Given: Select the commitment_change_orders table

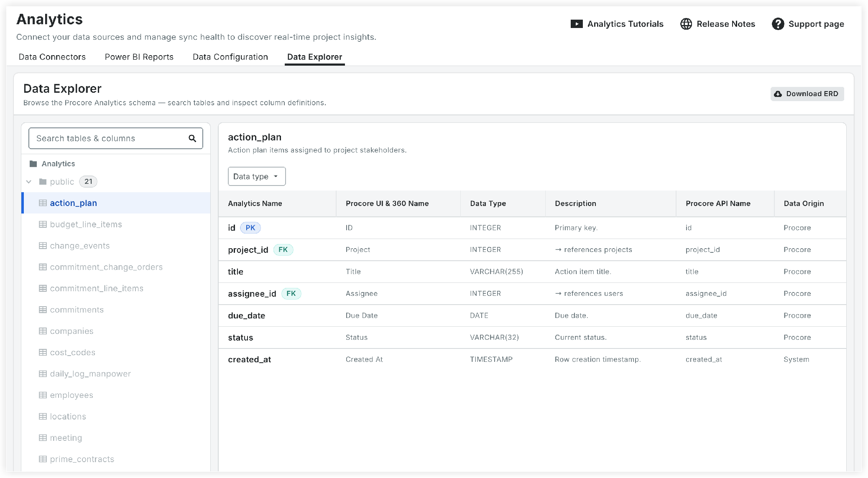Looking at the screenshot, I should pos(116,267).
